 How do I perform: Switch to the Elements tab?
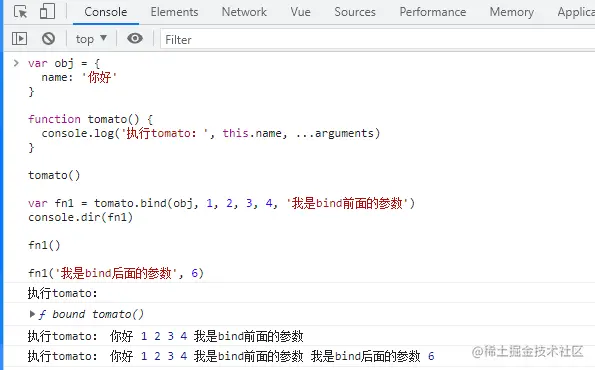coord(174,12)
